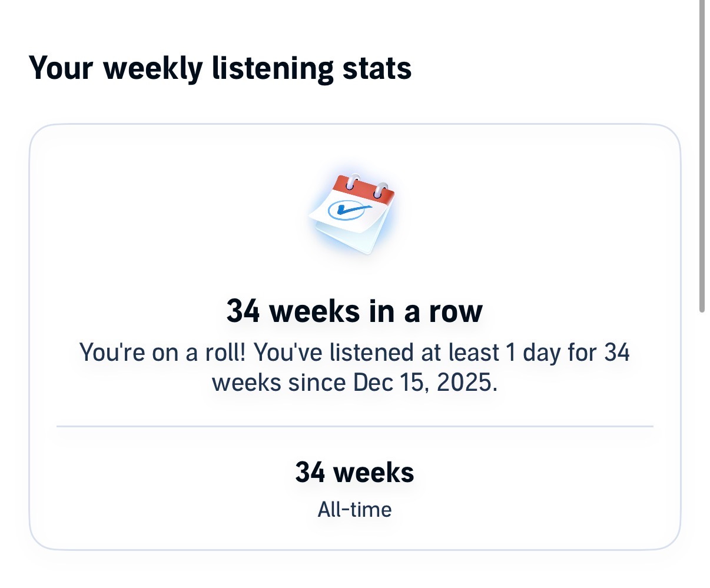The width and height of the screenshot is (710, 588).
Task: Tap the '34 weeks in a row' title
Action: [x=354, y=311]
